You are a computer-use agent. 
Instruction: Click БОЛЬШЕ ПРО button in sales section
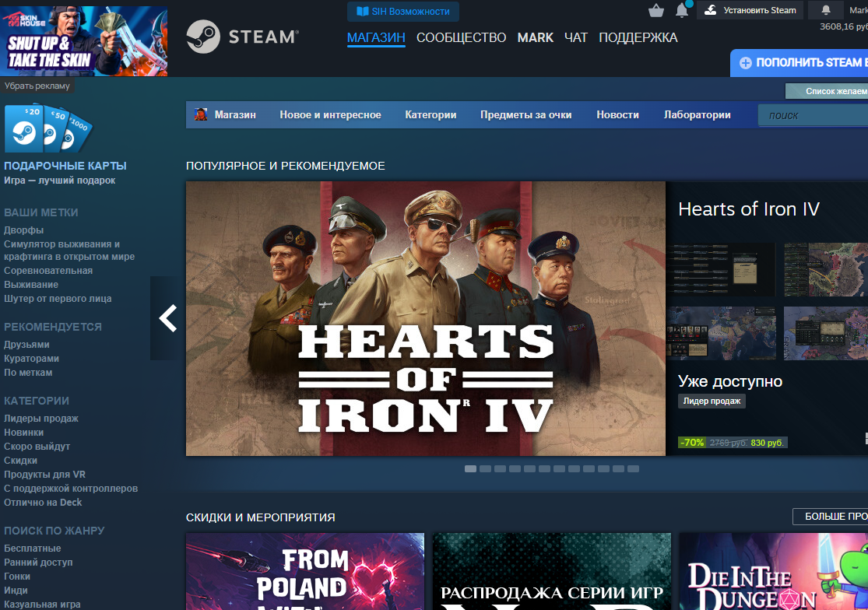(x=831, y=517)
